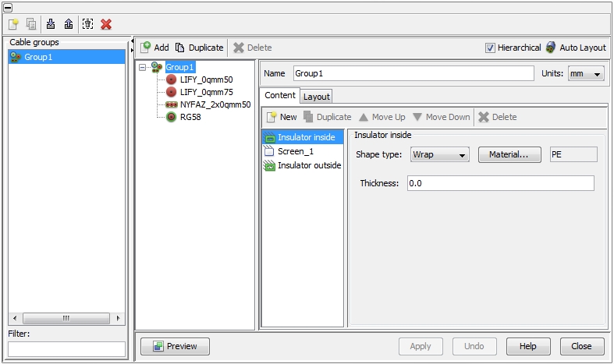Image resolution: width=614 pixels, height=364 pixels.
Task: Click the Undo button
Action: (x=474, y=346)
